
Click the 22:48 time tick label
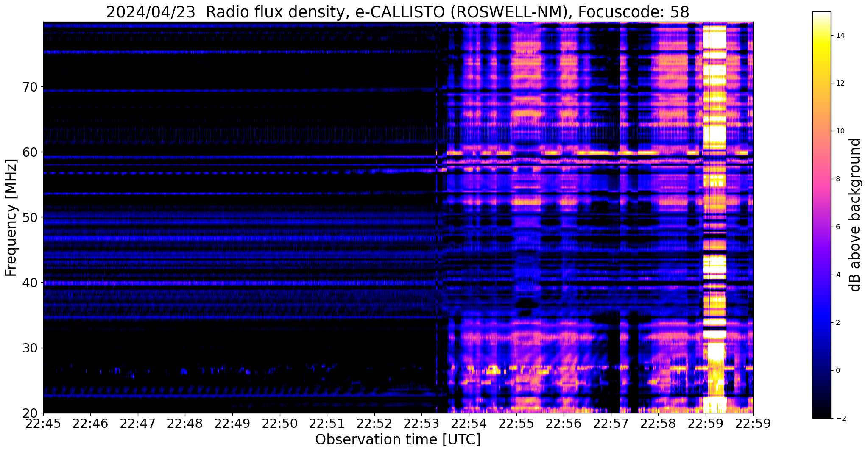(x=185, y=424)
